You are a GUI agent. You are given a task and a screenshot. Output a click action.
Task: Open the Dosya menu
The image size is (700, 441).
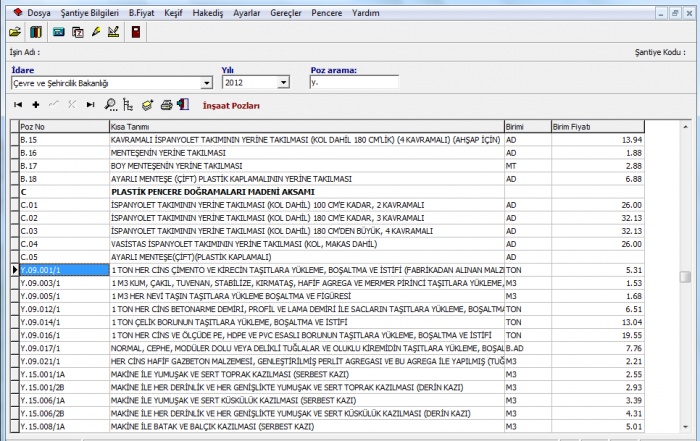39,13
